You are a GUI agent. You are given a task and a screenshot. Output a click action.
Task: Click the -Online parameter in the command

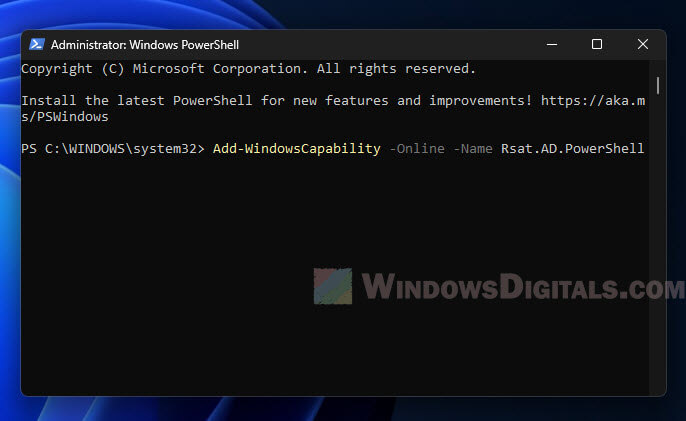click(x=417, y=149)
